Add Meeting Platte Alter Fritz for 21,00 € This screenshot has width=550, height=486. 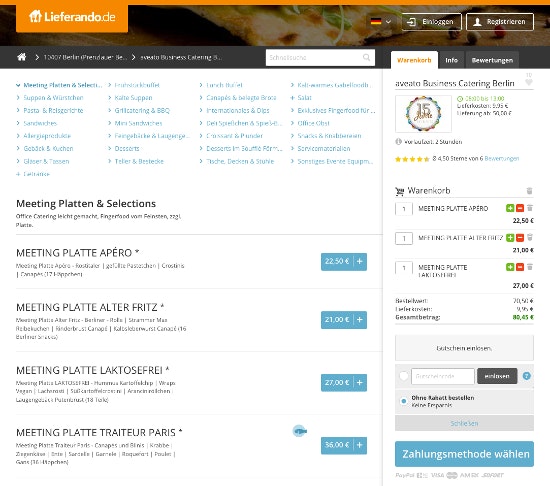tap(344, 320)
